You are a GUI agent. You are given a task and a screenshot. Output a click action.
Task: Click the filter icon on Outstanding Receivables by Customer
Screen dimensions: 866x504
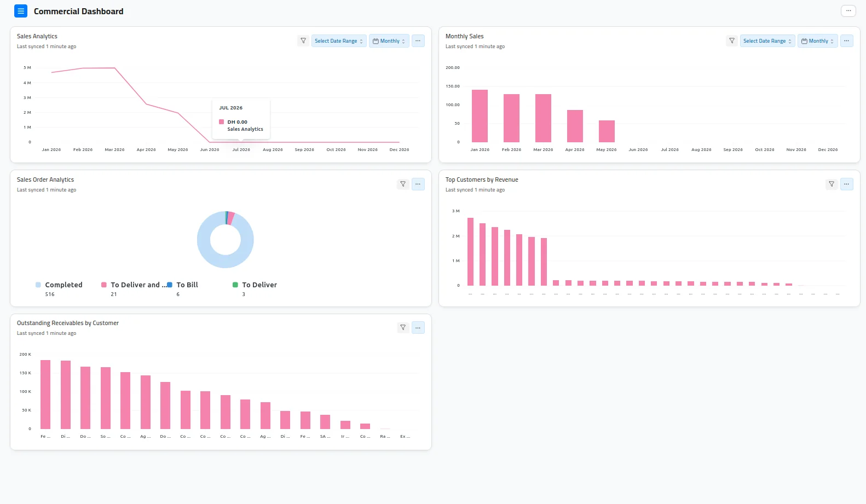403,328
